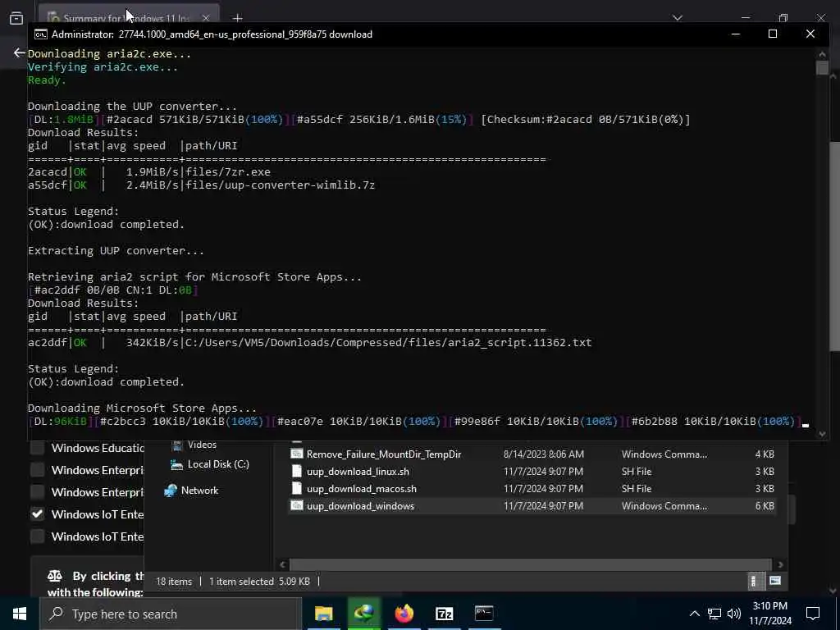The width and height of the screenshot is (840, 630).
Task: Click the console scroll up arrow
Action: pos(822,53)
